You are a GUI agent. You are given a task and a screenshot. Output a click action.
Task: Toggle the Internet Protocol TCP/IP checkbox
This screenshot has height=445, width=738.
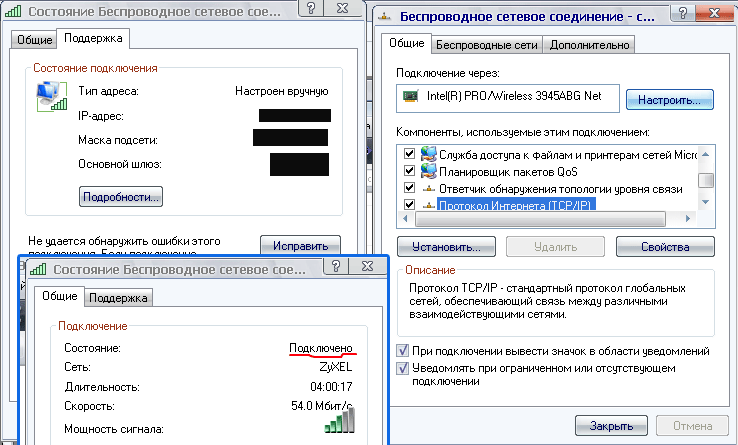[x=409, y=204]
